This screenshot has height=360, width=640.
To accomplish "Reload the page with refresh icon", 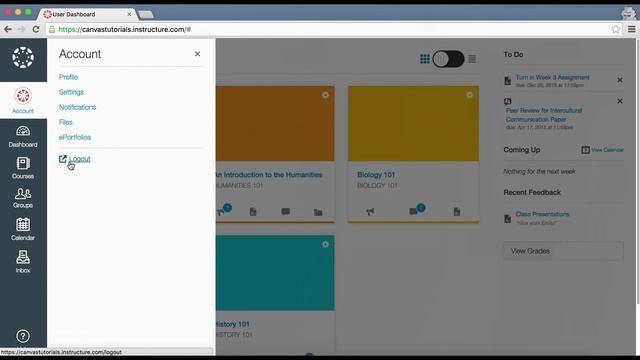I will click(x=36, y=29).
